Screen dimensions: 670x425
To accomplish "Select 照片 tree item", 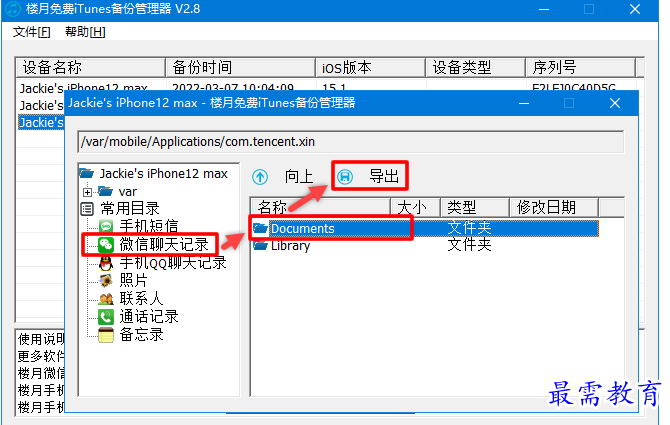I will point(134,281).
